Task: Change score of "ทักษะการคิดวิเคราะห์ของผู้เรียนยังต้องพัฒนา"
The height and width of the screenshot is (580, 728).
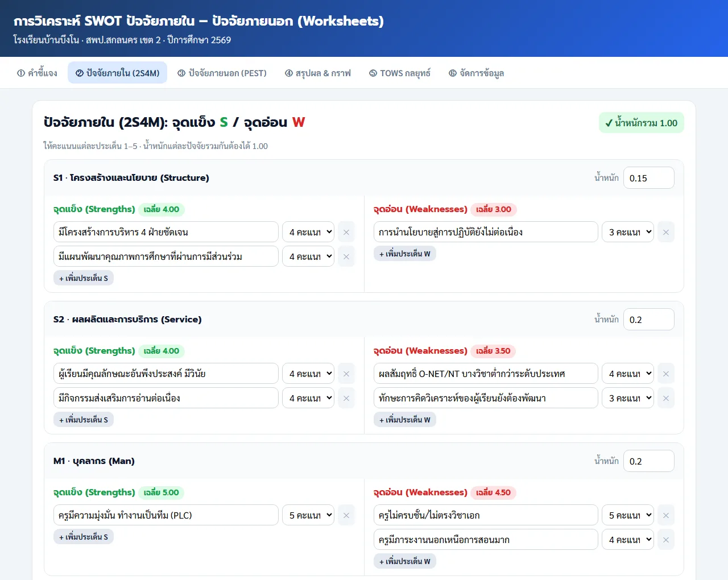Action: click(x=628, y=398)
